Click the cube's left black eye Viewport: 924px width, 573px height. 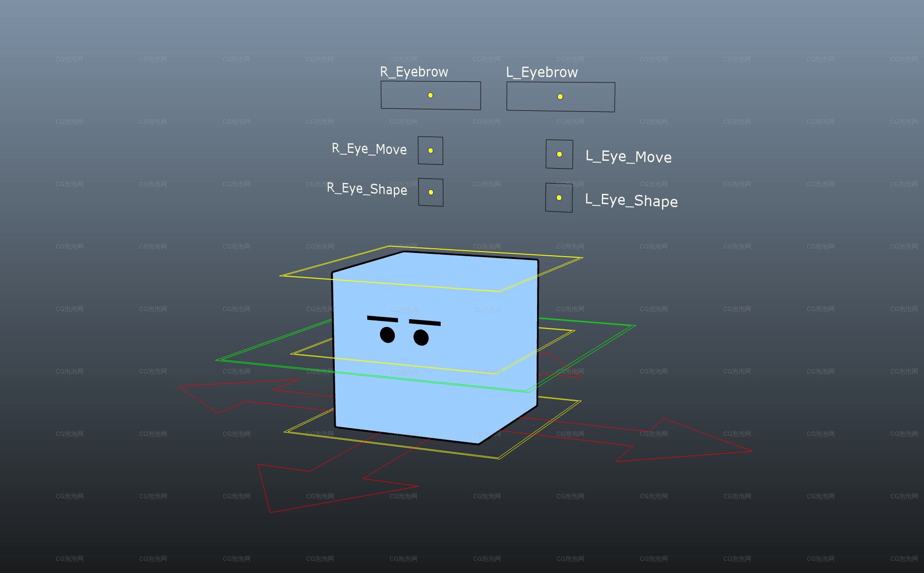(387, 335)
